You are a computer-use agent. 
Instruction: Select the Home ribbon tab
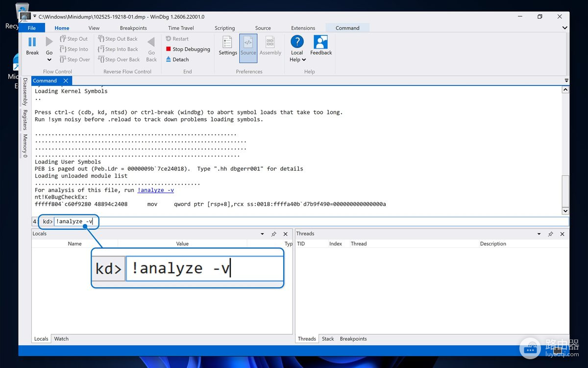pos(62,28)
